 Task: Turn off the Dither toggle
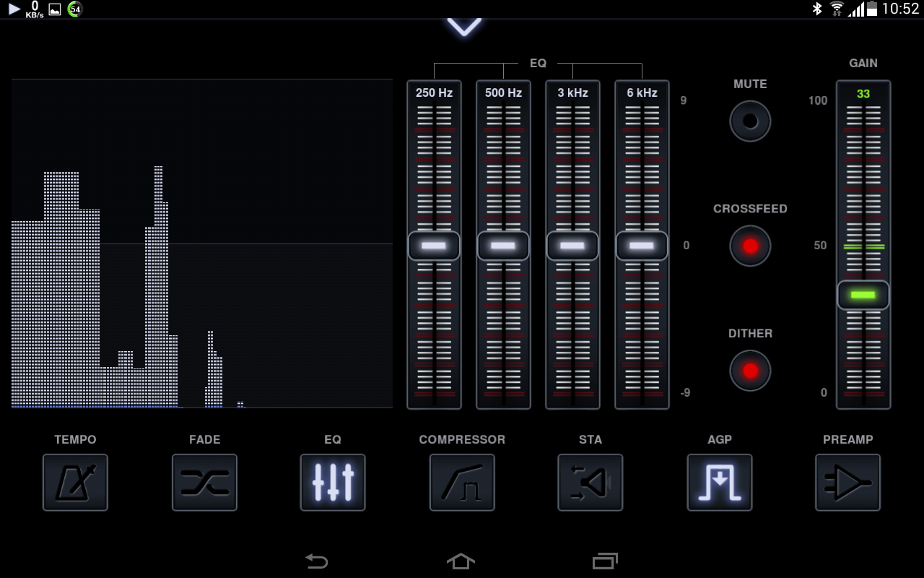pos(750,371)
